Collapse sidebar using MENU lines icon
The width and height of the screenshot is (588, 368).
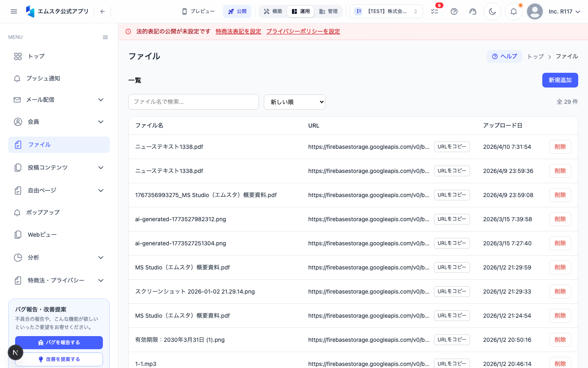tap(105, 37)
